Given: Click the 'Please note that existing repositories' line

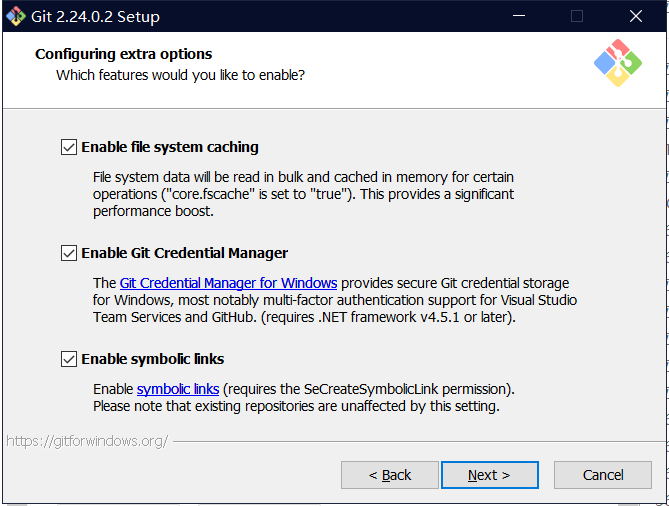Looking at the screenshot, I should [x=296, y=406].
